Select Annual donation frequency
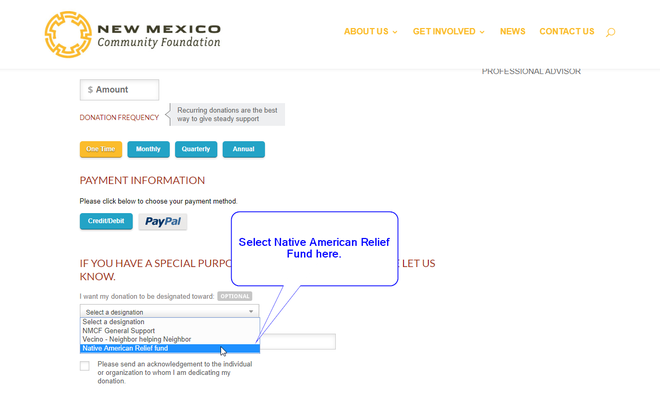660x404 pixels. point(243,149)
